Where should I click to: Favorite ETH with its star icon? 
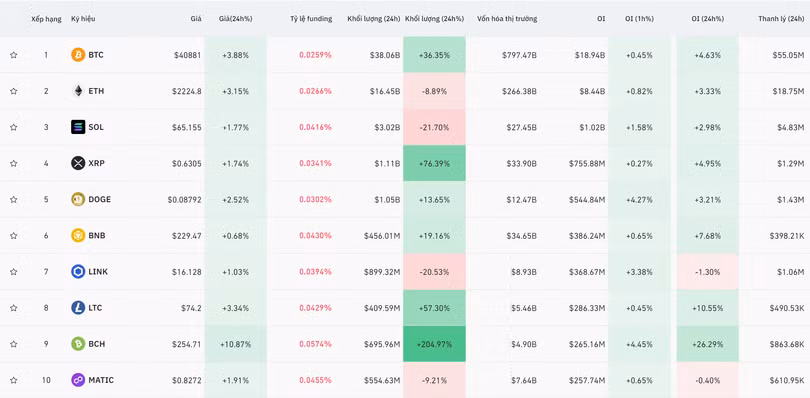13,91
